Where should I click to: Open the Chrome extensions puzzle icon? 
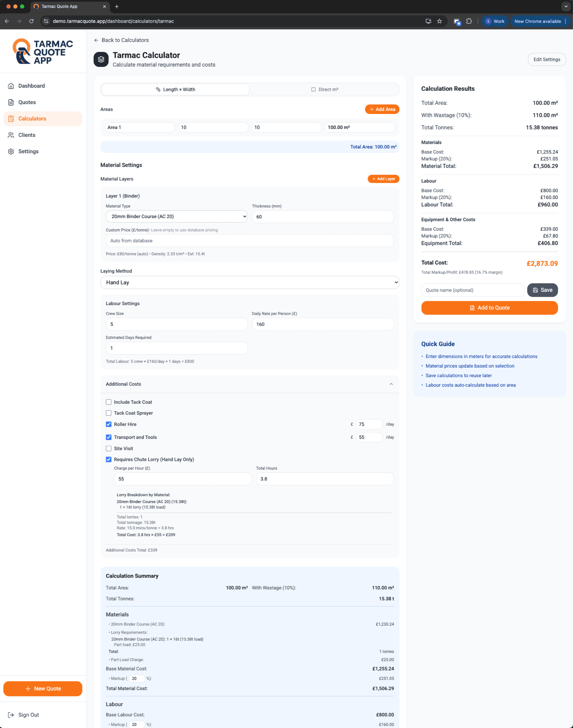tap(469, 21)
